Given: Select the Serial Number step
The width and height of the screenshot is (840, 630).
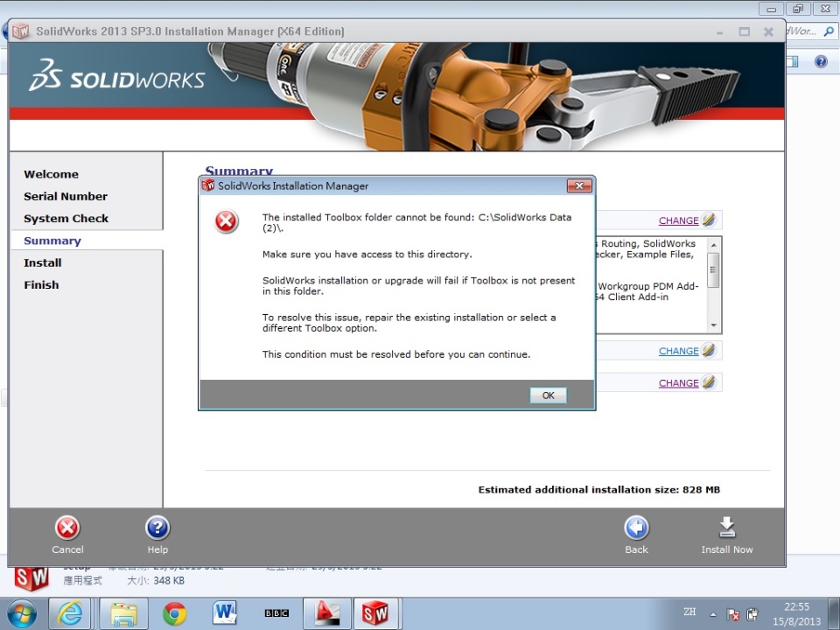Looking at the screenshot, I should pos(66,197).
